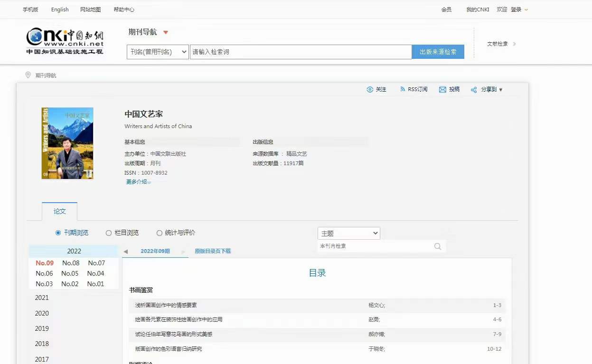Go to previous issue with left arrow
This screenshot has height=364, width=592.
click(x=126, y=252)
